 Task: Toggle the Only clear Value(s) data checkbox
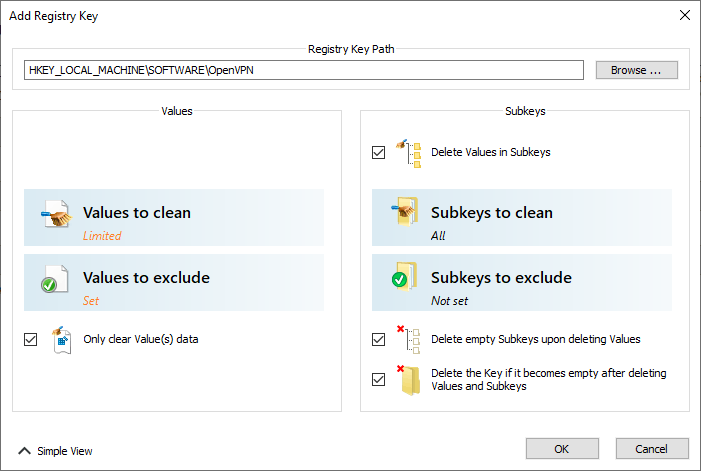click(x=30, y=340)
